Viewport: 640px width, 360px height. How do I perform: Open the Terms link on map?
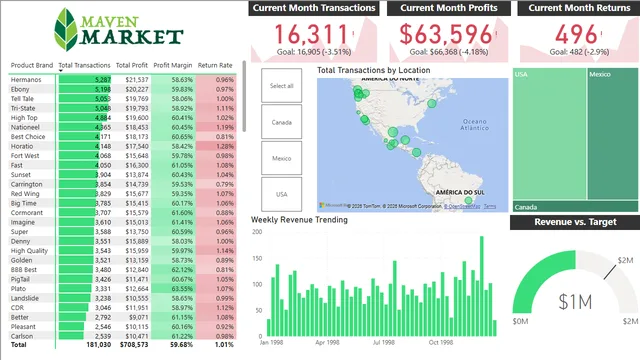490,207
